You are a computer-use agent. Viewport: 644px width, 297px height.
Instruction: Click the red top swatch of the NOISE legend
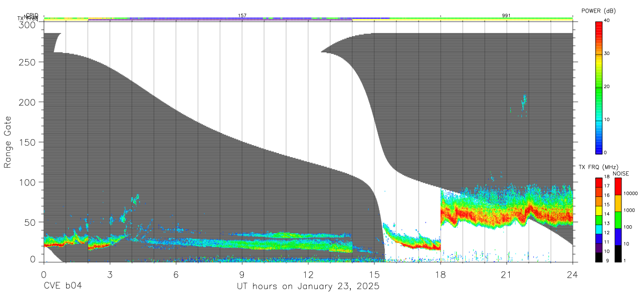[x=617, y=186]
